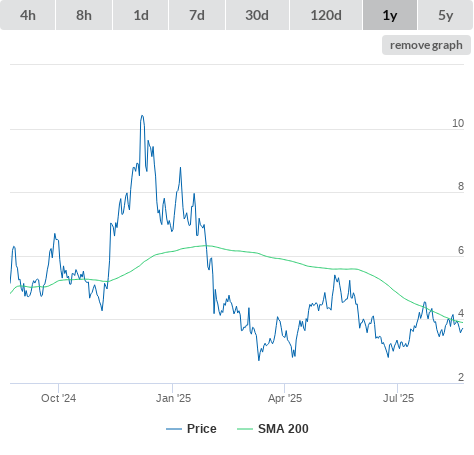Click the 2 value on the y-axis
Viewport: 474px width, 455px height.
461,377
